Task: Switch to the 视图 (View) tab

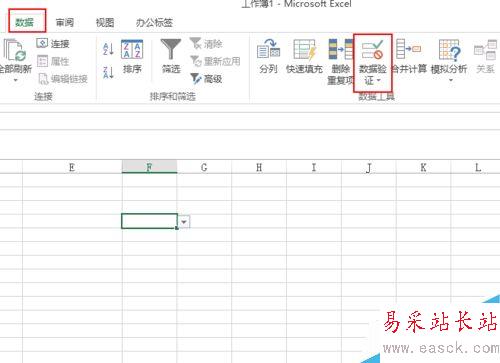Action: click(x=105, y=23)
